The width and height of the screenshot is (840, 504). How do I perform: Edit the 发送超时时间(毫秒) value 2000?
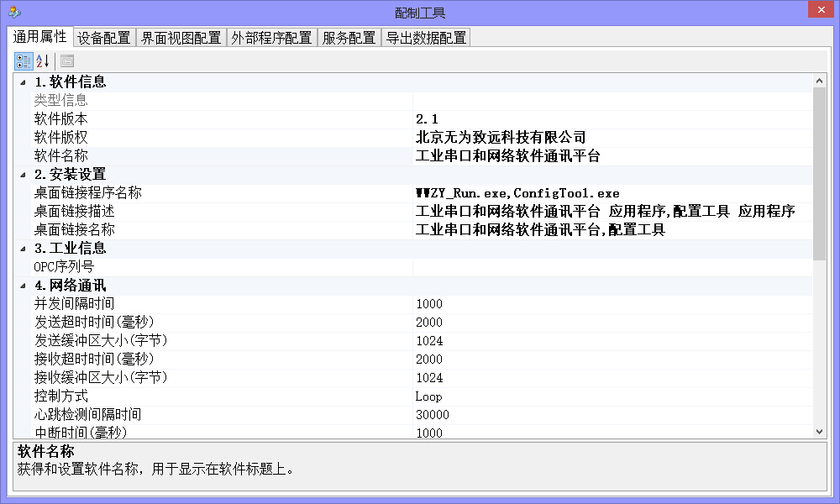[612, 323]
